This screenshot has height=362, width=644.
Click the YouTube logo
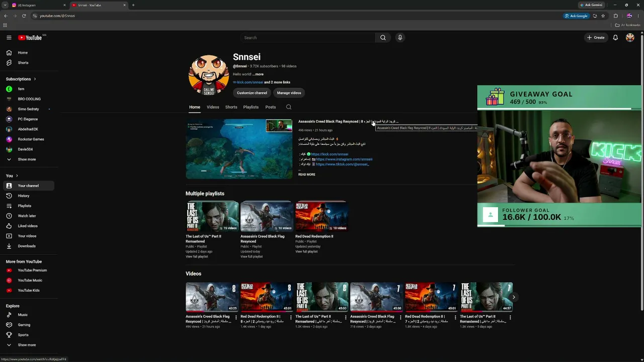click(x=30, y=38)
